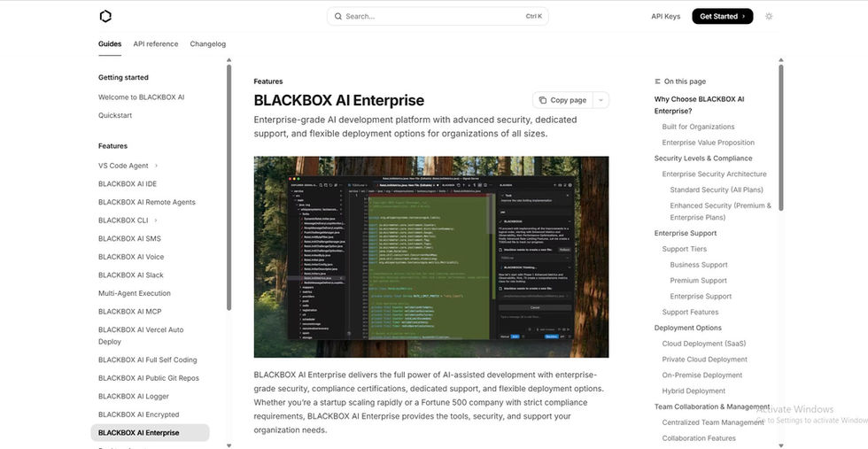The width and height of the screenshot is (868, 449).
Task: Jump to Support Tiers section
Action: pos(684,249)
